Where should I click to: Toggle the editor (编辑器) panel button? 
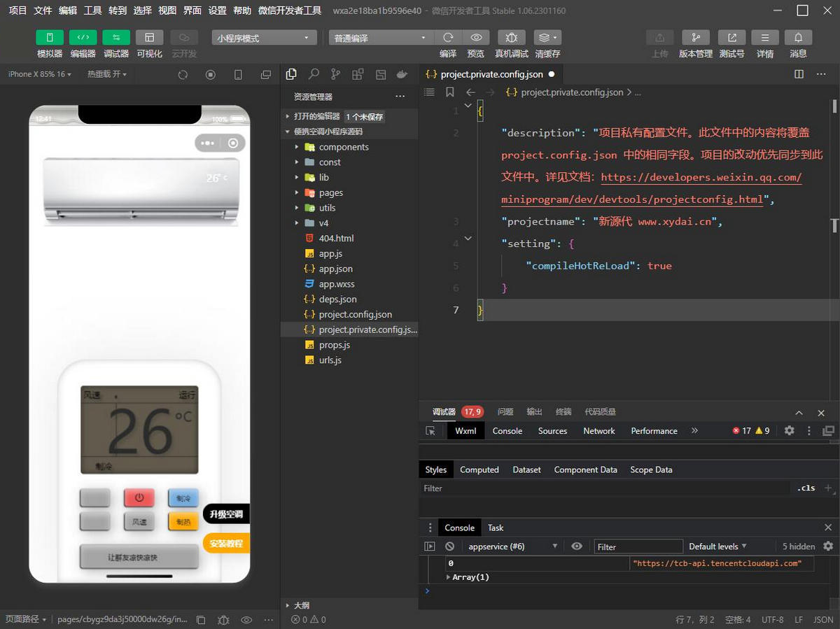(x=83, y=38)
